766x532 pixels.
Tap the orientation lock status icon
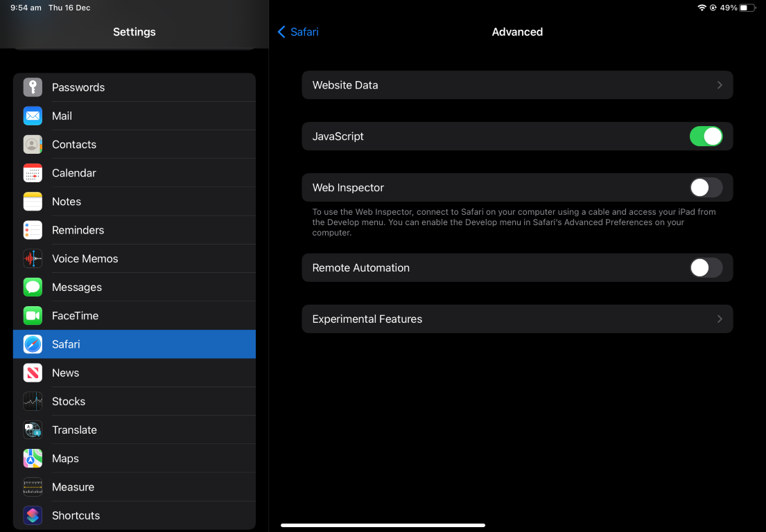click(x=713, y=8)
